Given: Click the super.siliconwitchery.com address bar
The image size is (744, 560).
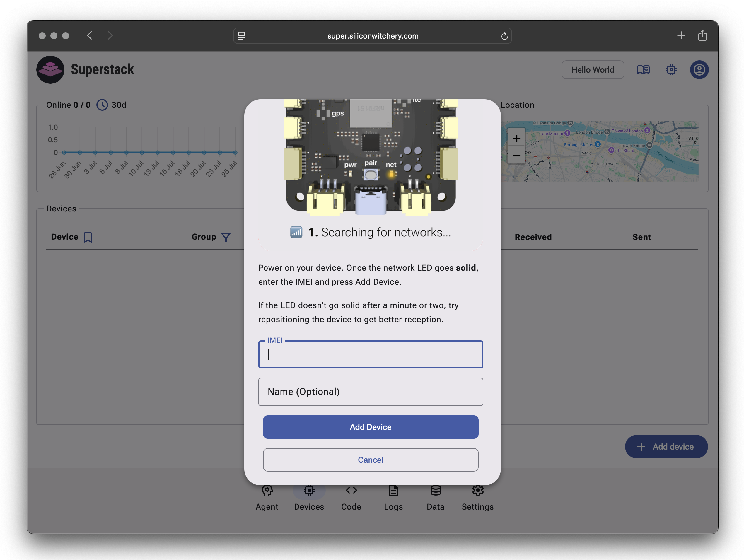Looking at the screenshot, I should pos(373,36).
